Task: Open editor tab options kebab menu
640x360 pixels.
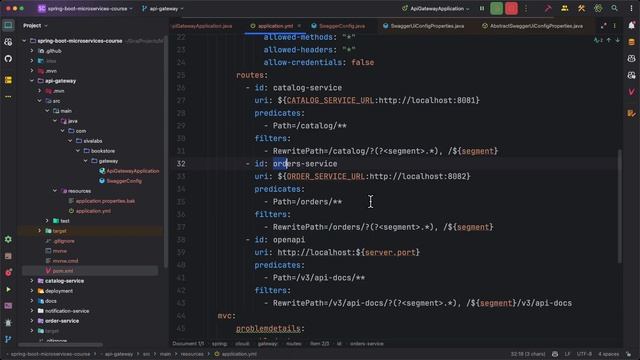Action: [614, 26]
